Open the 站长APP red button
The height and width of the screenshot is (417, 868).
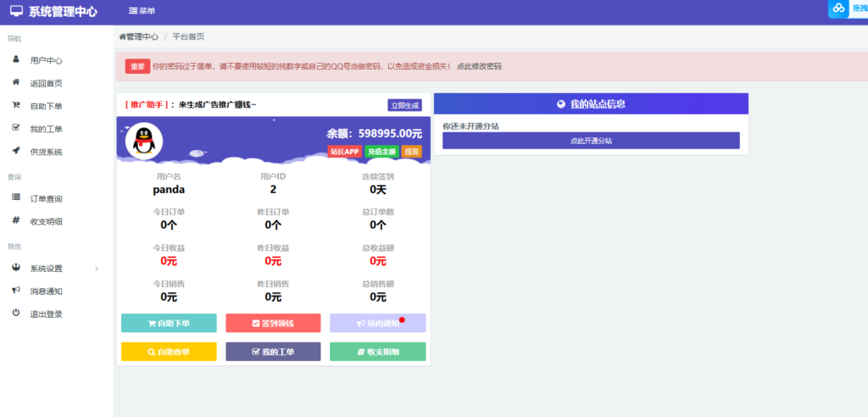[344, 152]
